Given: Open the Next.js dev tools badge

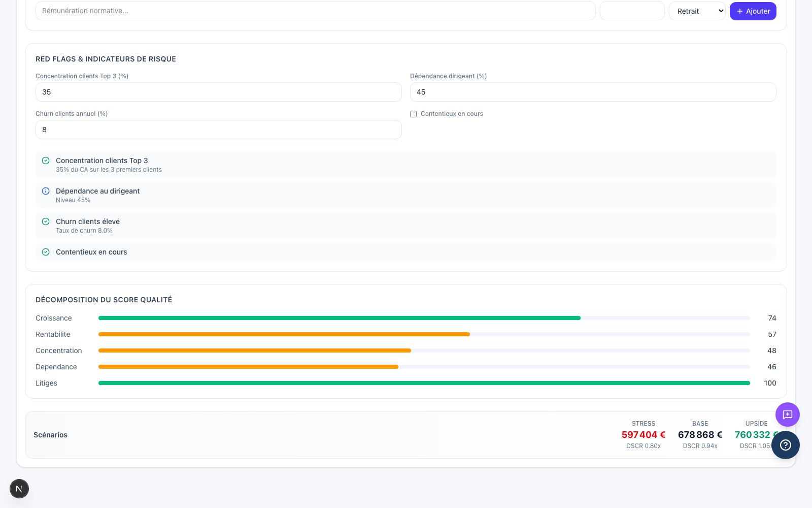Looking at the screenshot, I should [x=19, y=489].
